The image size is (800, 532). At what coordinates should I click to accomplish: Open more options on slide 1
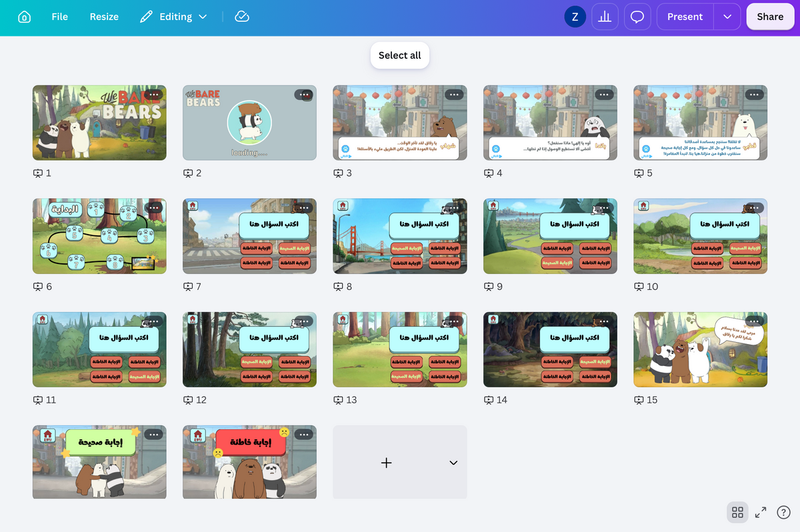click(x=153, y=95)
